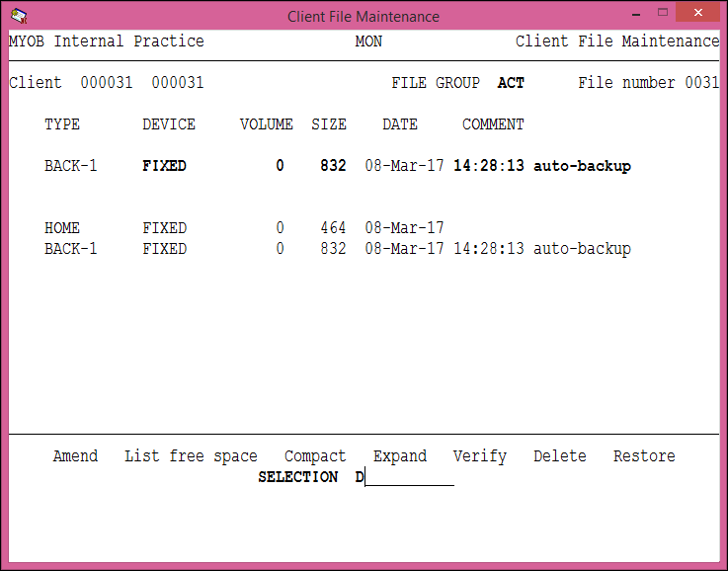
Task: Click the Restore command
Action: point(644,456)
